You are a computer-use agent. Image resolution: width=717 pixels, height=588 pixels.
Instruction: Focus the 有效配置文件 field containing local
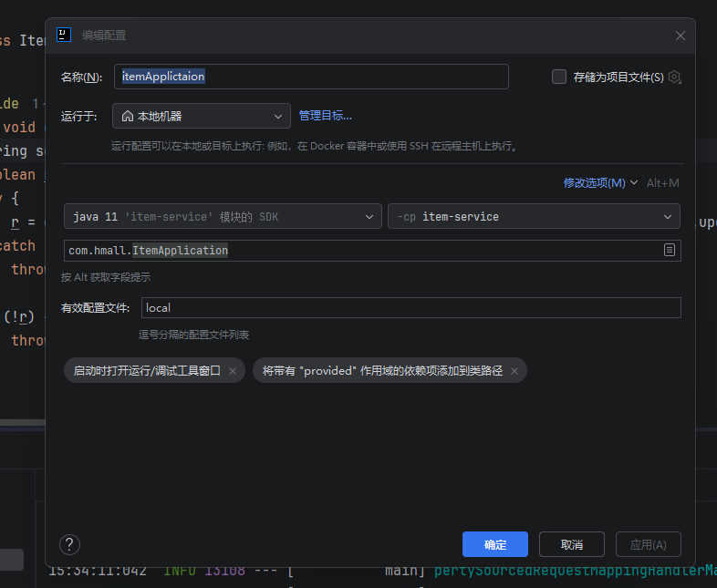[x=411, y=308]
